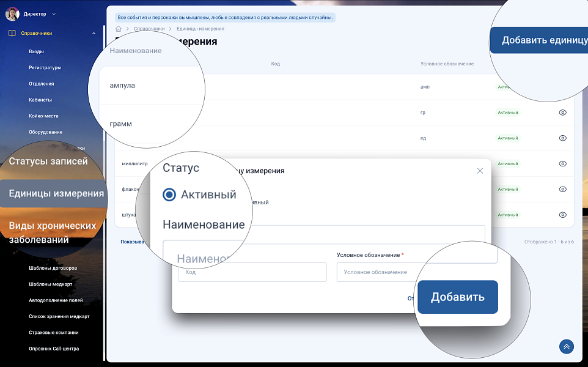Open the Директор user dropdown

point(53,13)
